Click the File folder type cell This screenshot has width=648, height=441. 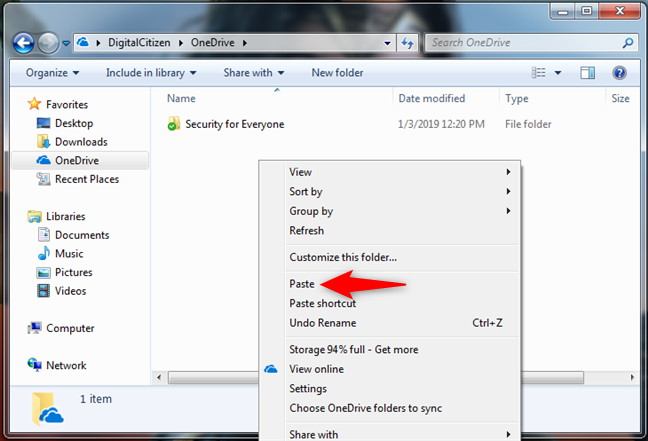[x=528, y=124]
